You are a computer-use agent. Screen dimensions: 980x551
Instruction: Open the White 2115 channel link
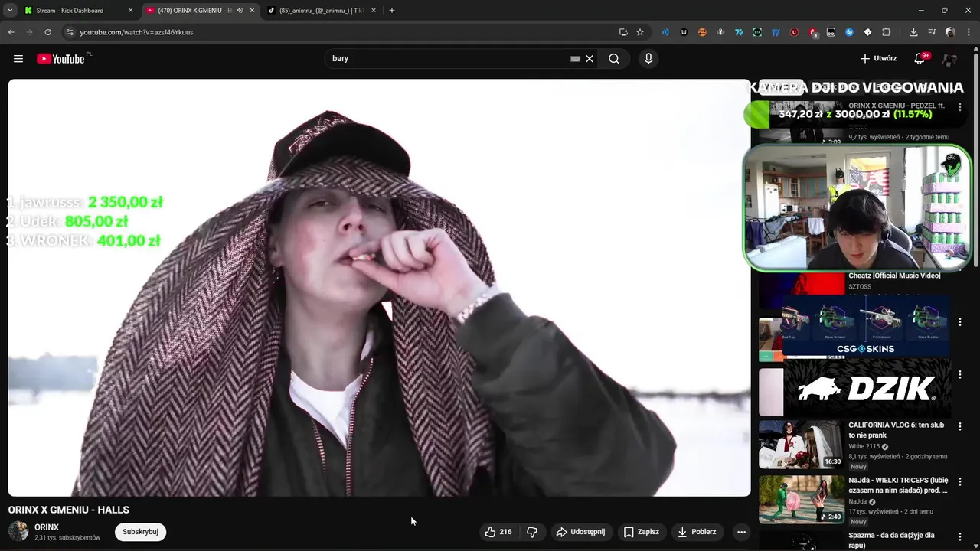click(864, 447)
